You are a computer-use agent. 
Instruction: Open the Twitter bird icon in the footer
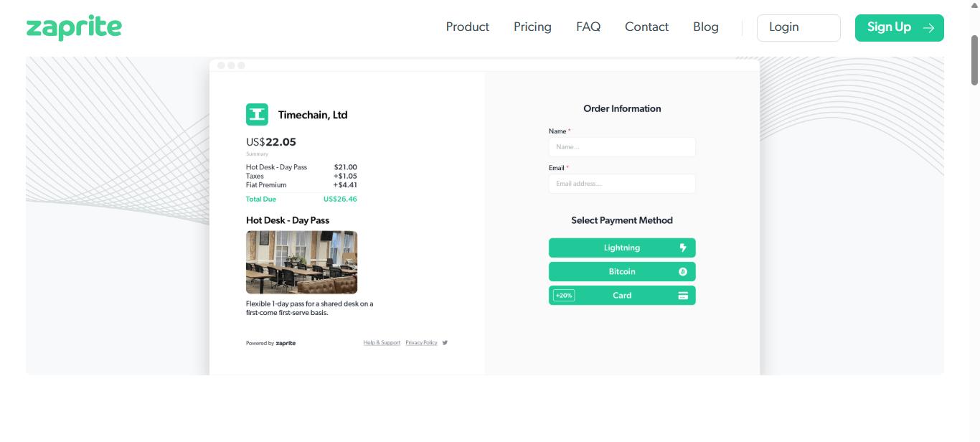(x=445, y=343)
